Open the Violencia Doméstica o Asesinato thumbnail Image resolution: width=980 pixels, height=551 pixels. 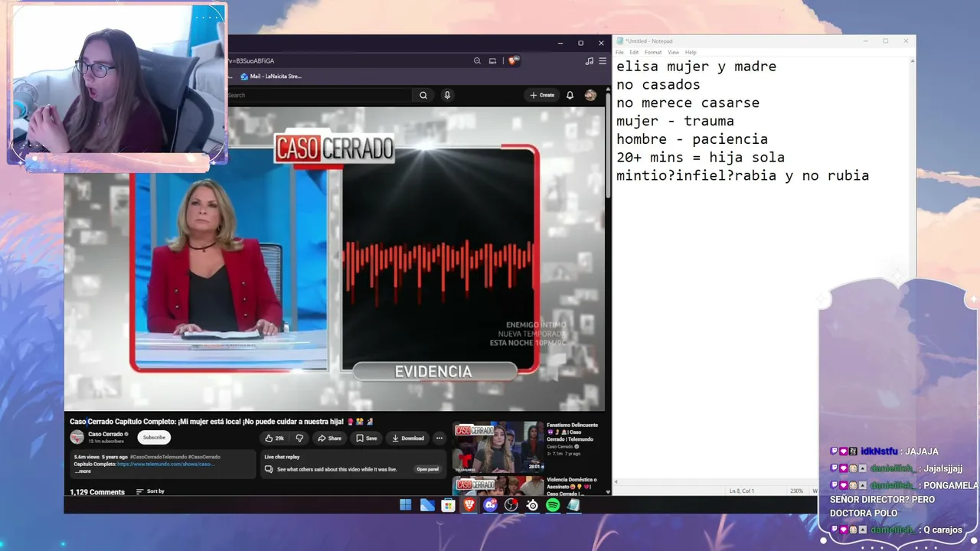click(498, 485)
